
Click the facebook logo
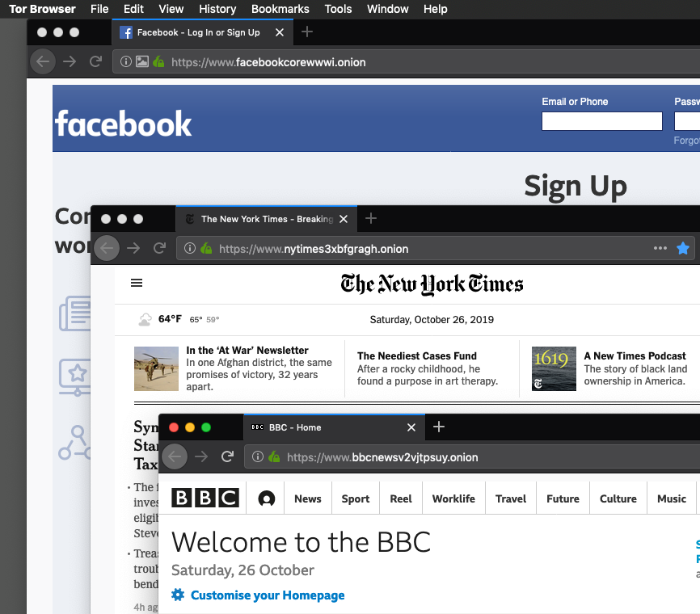123,124
